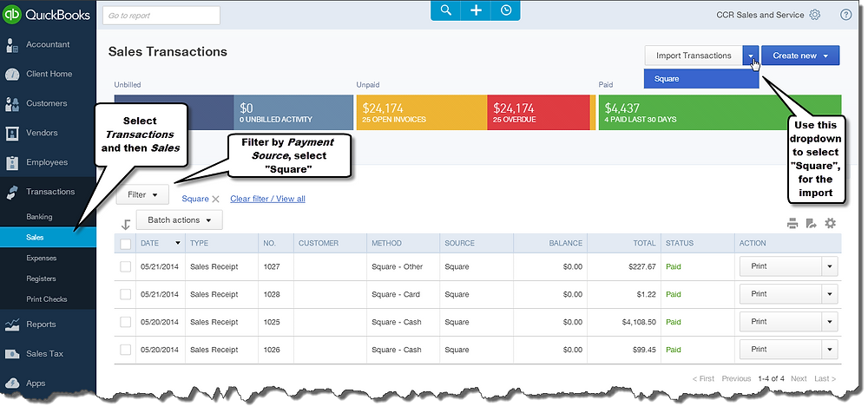This screenshot has width=868, height=413.
Task: Click the Customers sidebar icon
Action: (12, 103)
